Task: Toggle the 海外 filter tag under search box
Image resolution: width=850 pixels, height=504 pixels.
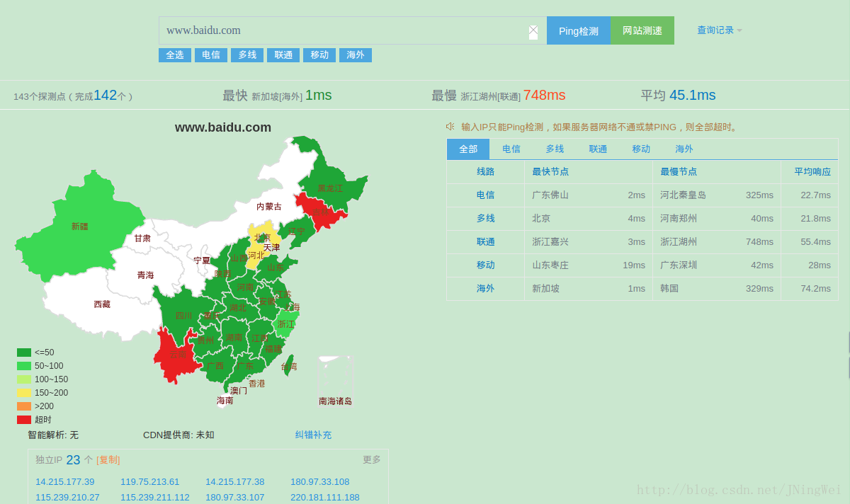Action: tap(356, 55)
